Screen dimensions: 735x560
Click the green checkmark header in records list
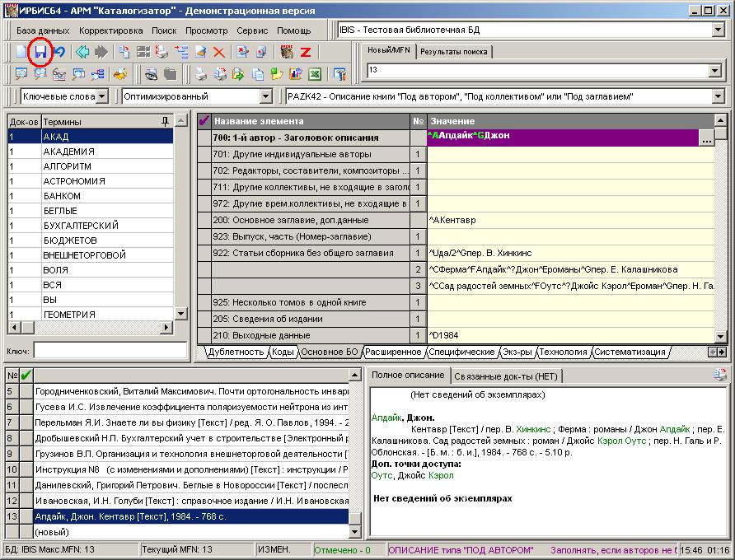26,376
